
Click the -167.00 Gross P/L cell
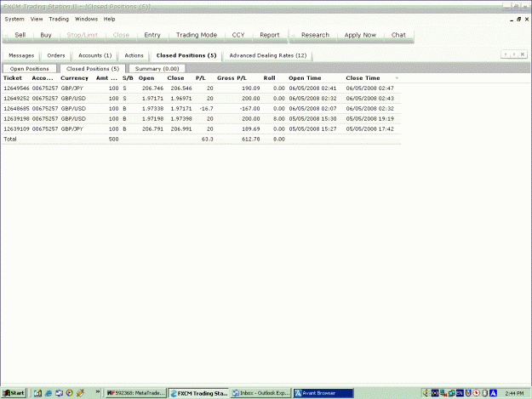point(249,109)
